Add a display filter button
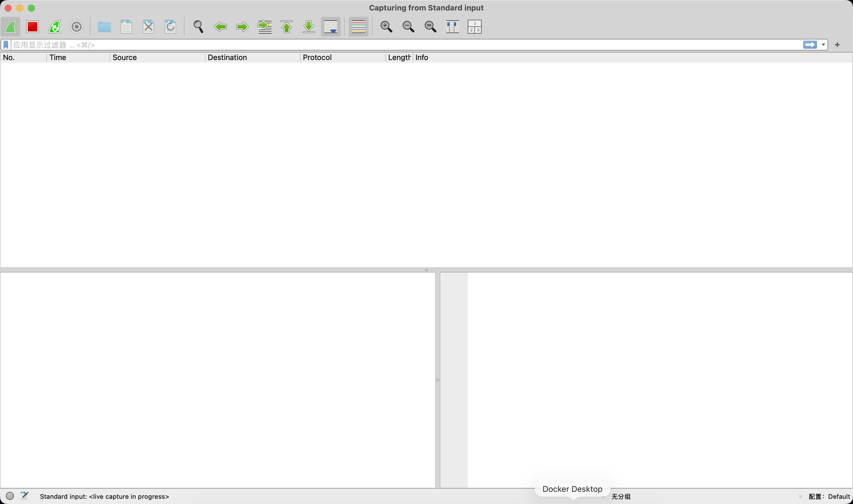The width and height of the screenshot is (853, 504). (837, 45)
